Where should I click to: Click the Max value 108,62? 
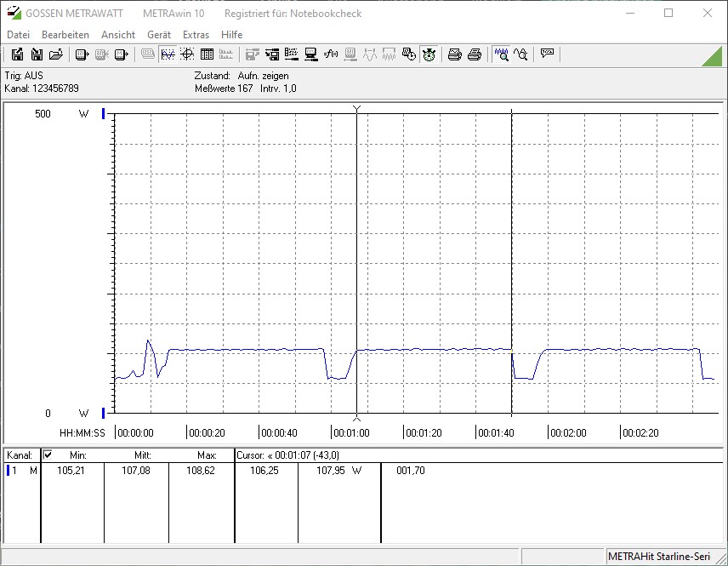click(201, 471)
